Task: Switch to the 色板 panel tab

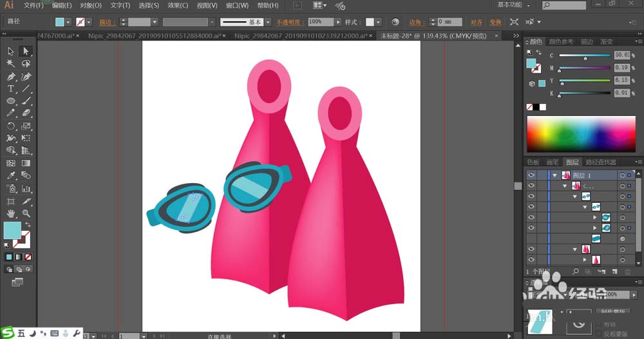Action: pos(533,162)
